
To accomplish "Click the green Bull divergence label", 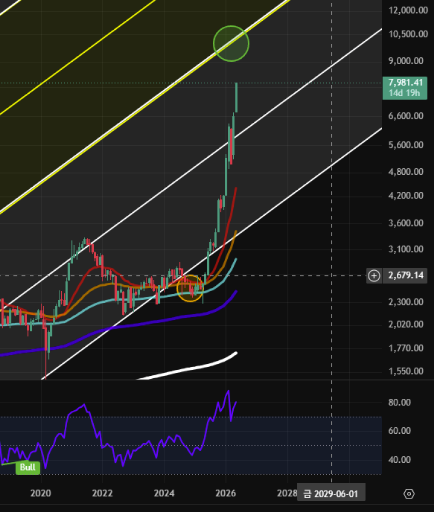I will click(x=28, y=467).
